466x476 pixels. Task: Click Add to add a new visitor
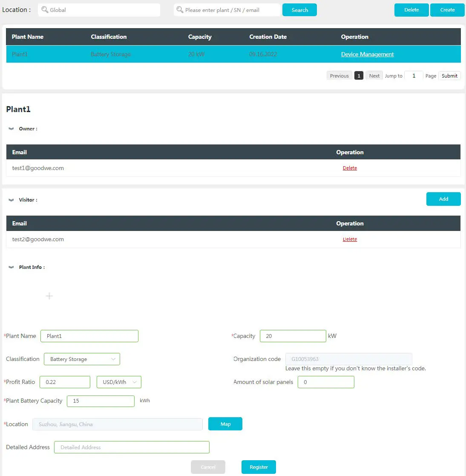(x=443, y=199)
